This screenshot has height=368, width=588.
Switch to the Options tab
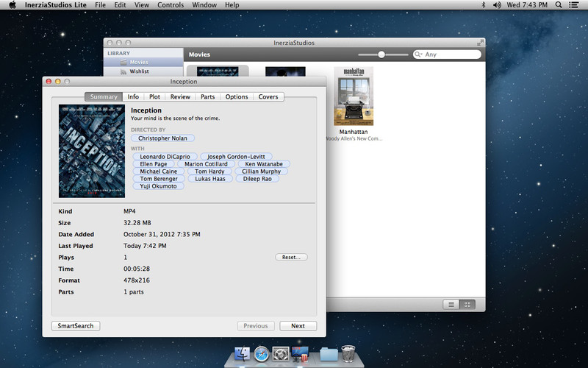(x=237, y=96)
